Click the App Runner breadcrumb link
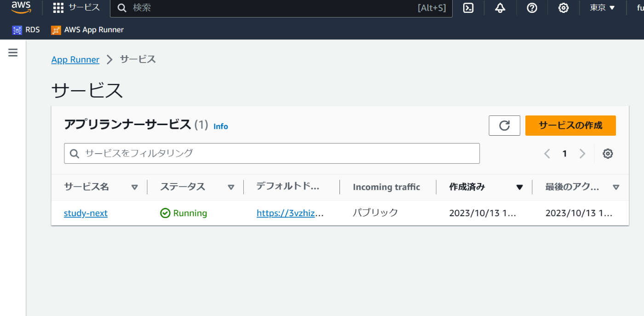644x316 pixels. tap(75, 60)
